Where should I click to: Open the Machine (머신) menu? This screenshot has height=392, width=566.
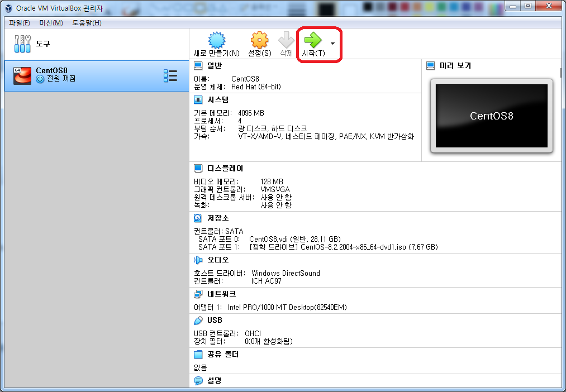click(x=51, y=23)
